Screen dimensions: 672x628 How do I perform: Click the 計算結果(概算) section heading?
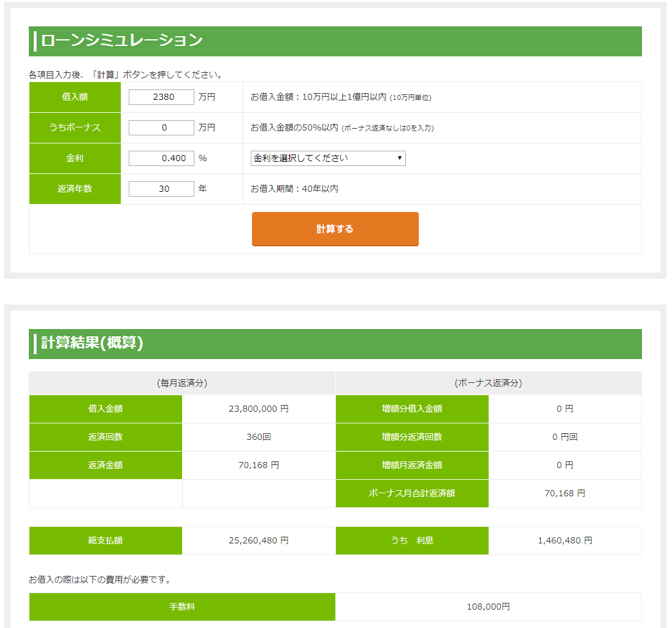[92, 343]
